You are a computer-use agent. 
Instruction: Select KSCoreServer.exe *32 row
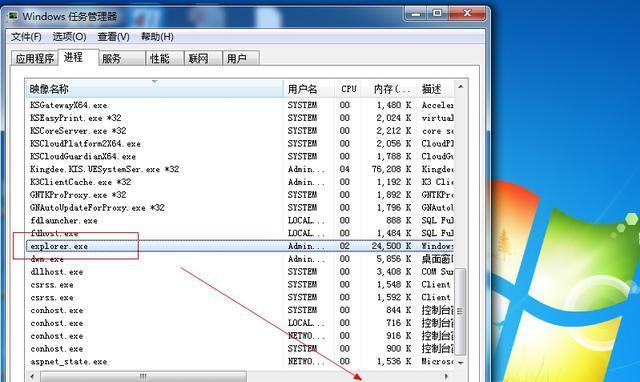(239, 131)
